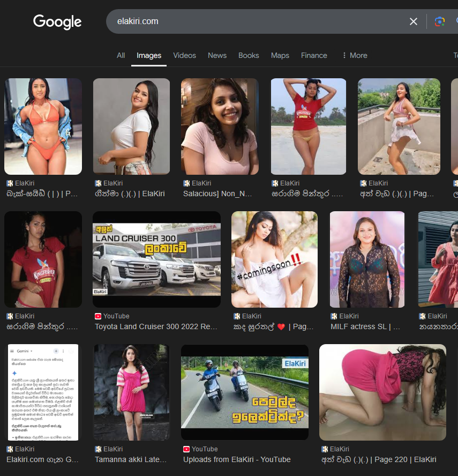
Task: Click ElaKiri favicon above 'MILF actress SL'
Action: pos(334,316)
